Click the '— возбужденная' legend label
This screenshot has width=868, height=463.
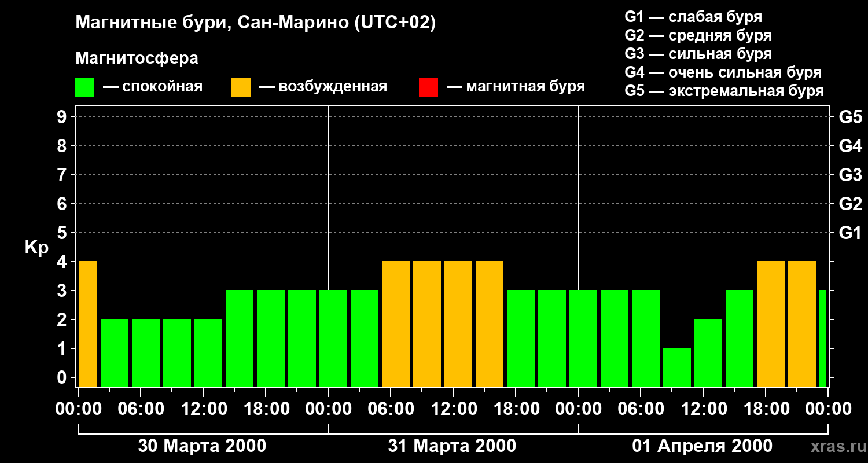323,87
